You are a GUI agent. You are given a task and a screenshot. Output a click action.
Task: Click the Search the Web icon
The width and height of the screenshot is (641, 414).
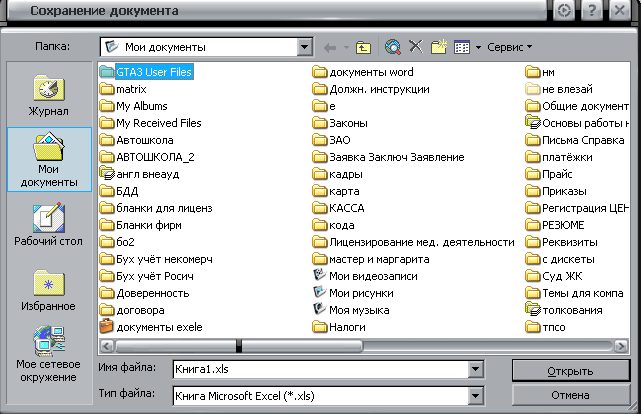393,47
